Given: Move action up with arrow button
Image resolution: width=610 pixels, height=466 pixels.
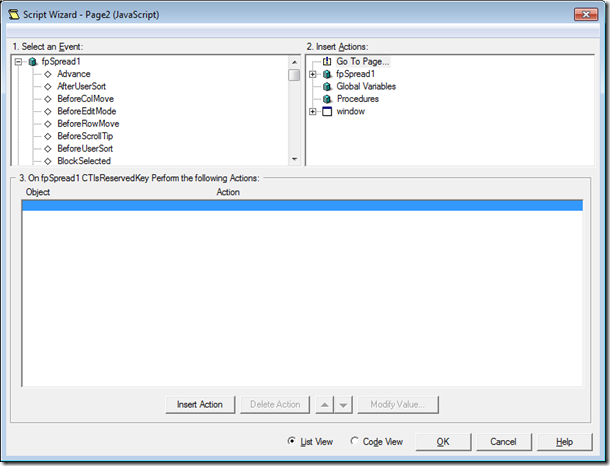Looking at the screenshot, I should (324, 405).
